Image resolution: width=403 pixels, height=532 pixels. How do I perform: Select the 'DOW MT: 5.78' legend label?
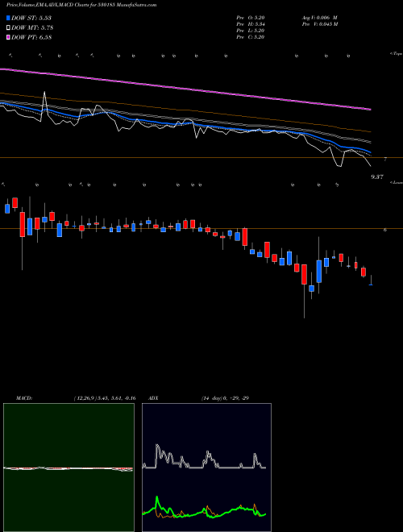click(32, 28)
